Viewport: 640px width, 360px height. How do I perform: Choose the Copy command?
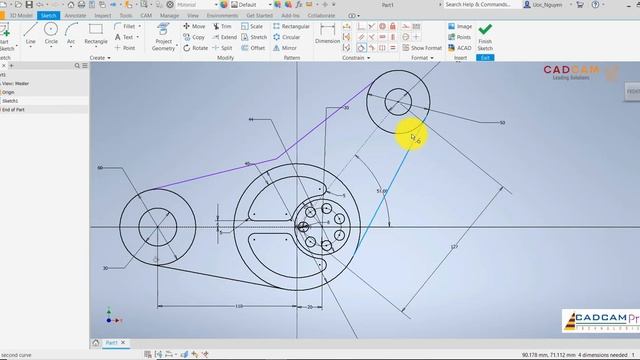[x=194, y=37]
